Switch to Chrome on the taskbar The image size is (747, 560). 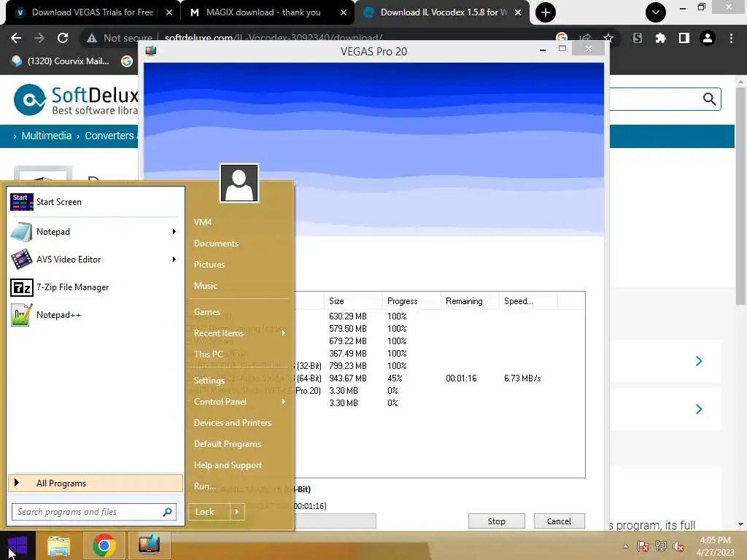pos(104,545)
